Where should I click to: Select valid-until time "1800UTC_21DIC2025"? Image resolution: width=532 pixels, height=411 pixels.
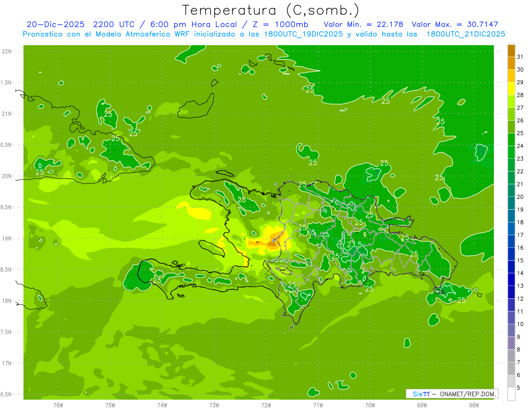465,34
